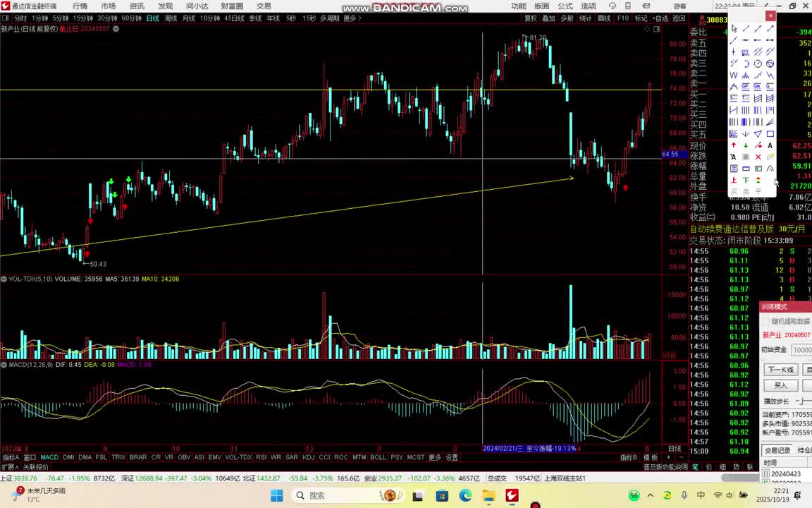Screen dimensions: 812x508
Task: Click 设置 in indicator bar
Action: (452, 457)
